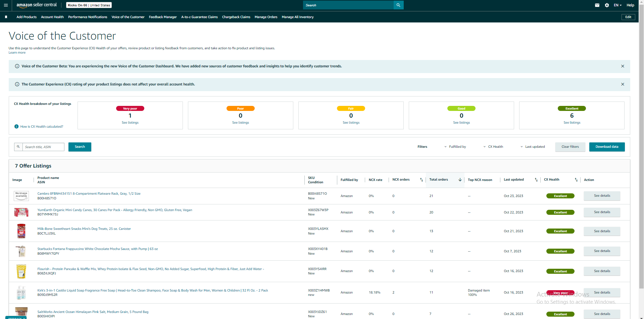Expand the Fulfilled by filter
Image resolution: width=644 pixels, height=319 pixels.
(455, 147)
